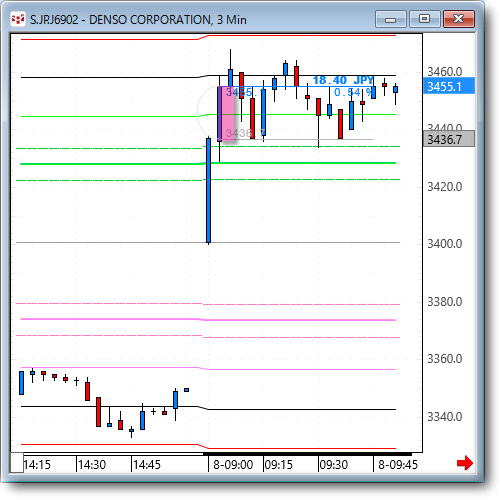Click the 3340.0 price axis label

click(x=445, y=416)
